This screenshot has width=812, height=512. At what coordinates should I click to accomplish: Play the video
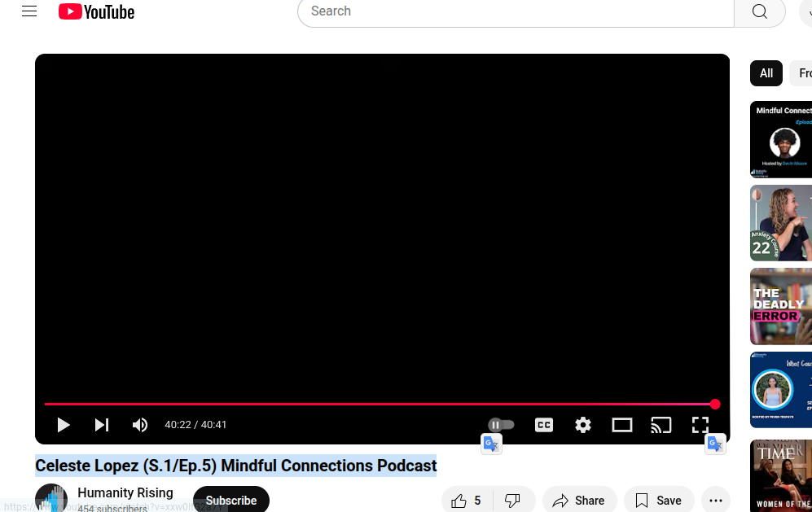pos(64,425)
